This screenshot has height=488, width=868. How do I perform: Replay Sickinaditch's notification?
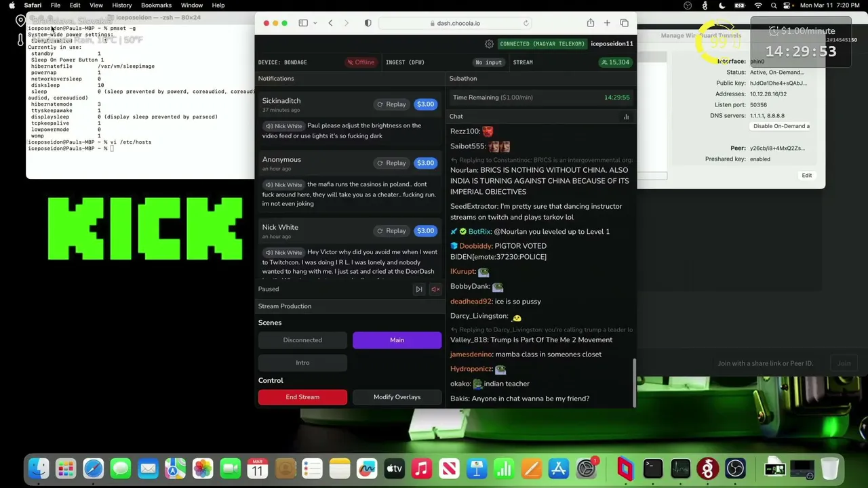(x=391, y=104)
